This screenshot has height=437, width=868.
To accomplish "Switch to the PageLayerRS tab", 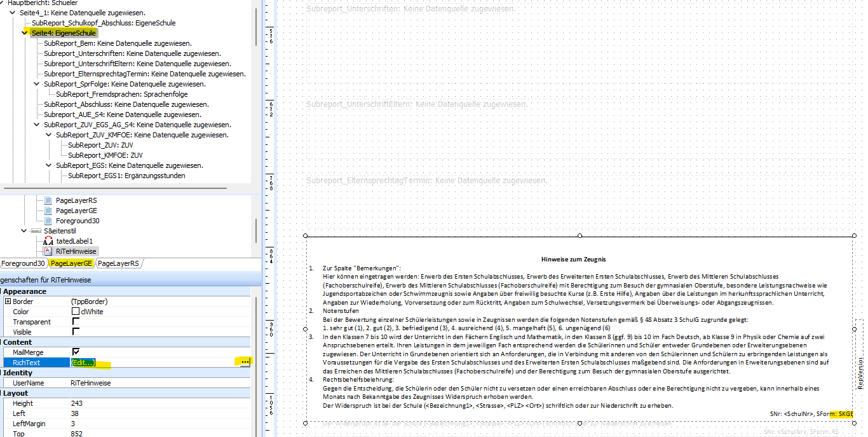I will (118, 263).
